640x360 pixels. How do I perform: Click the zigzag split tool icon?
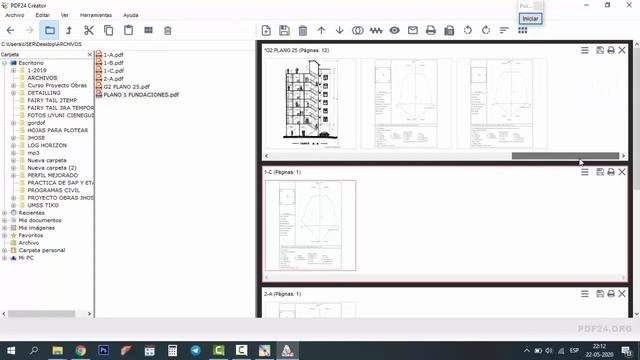[x=376, y=30]
